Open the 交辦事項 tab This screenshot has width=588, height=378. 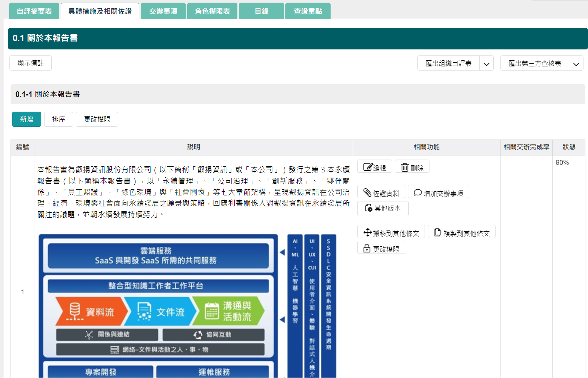[x=163, y=11]
